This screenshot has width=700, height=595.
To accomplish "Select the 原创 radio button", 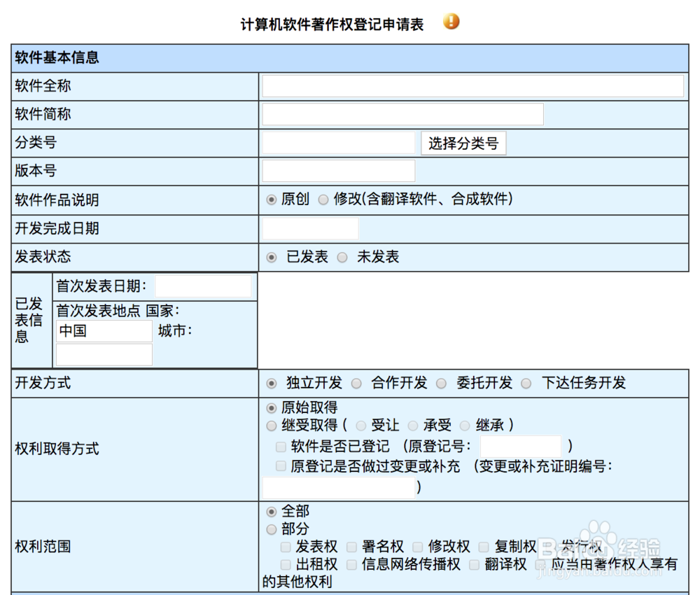I will point(272,199).
